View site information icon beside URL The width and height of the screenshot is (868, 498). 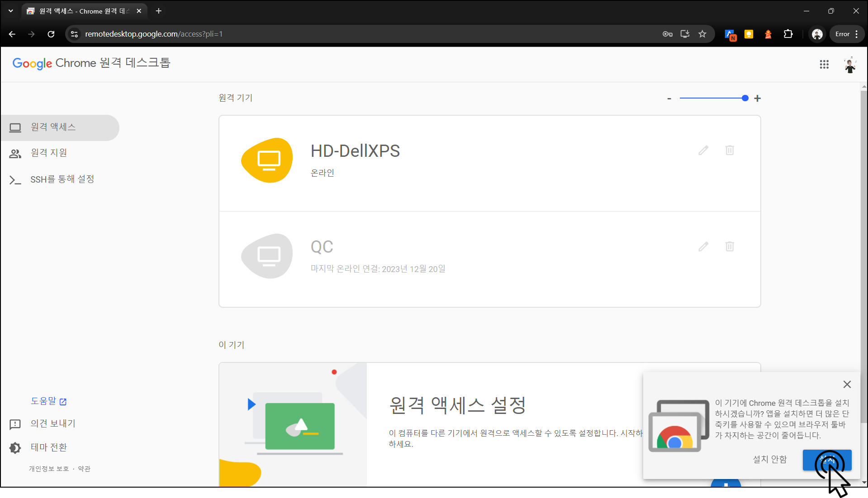(x=75, y=34)
